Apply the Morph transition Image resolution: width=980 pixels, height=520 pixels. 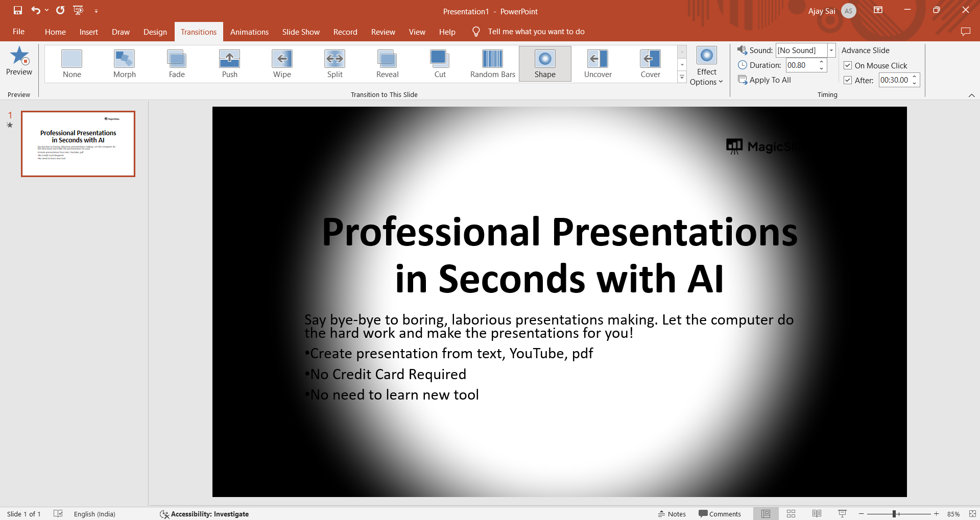click(125, 64)
